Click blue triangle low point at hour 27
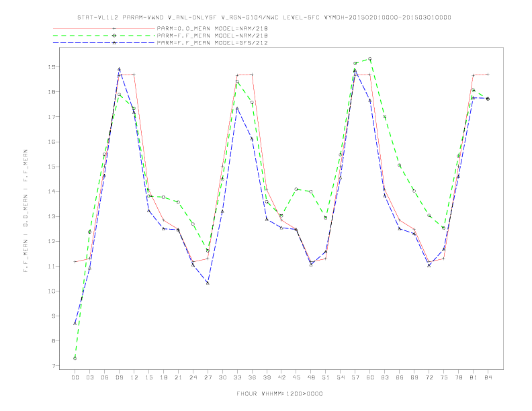 208,283
